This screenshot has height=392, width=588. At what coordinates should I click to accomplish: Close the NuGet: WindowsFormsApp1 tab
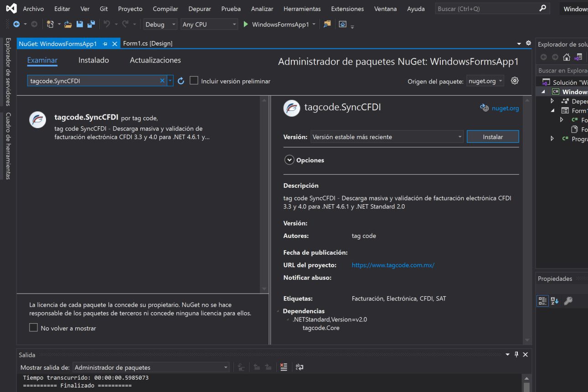(x=114, y=44)
